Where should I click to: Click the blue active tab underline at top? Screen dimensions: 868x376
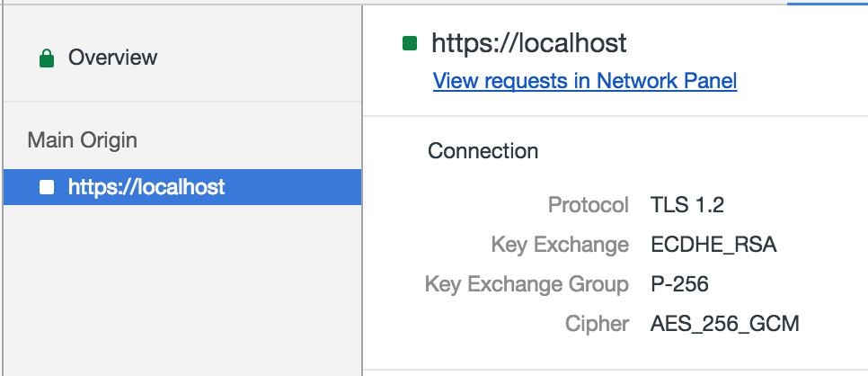pyautogui.click(x=828, y=4)
